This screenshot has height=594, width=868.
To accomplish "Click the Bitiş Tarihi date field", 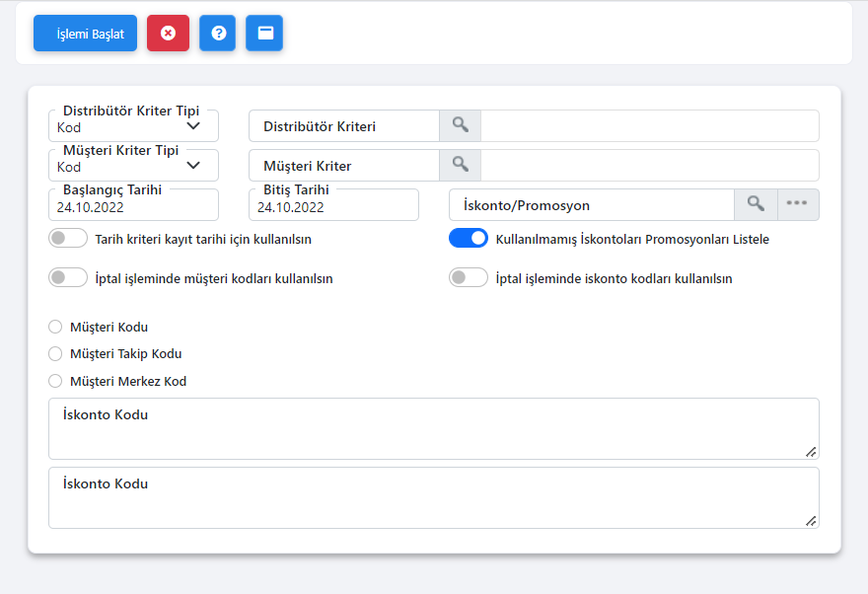I will click(333, 207).
